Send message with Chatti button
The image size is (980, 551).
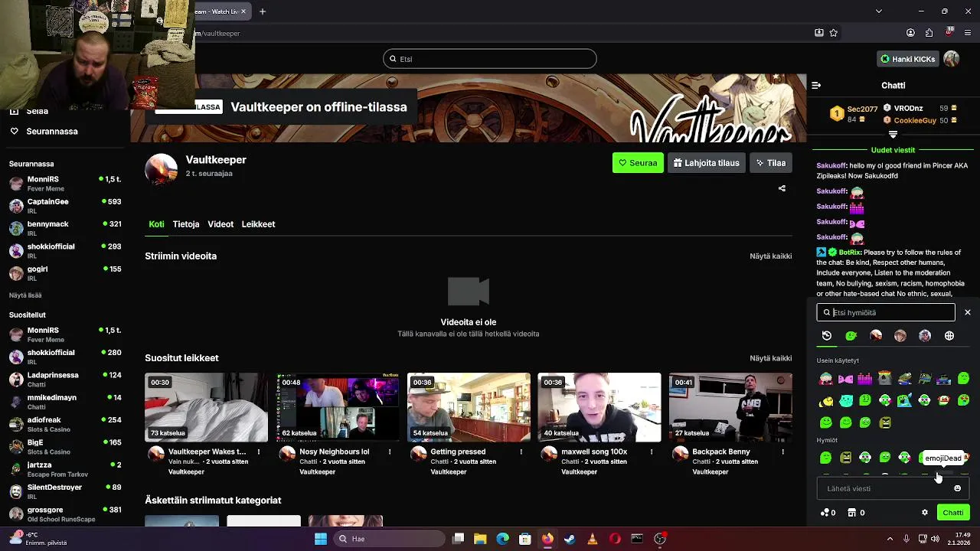[953, 513]
